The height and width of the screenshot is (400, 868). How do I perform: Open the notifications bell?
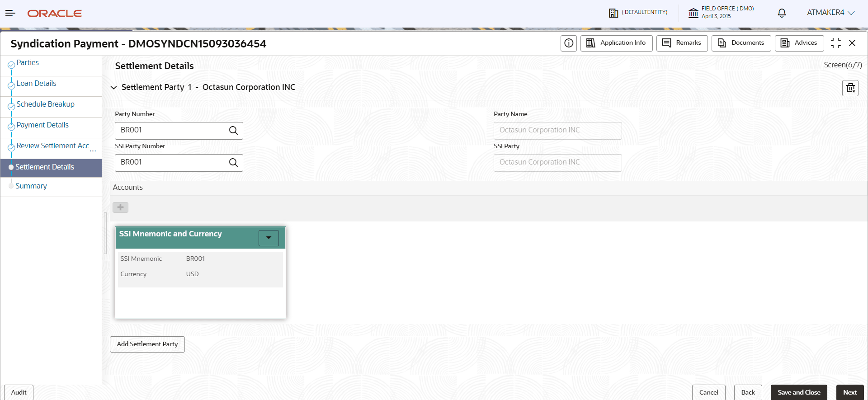782,13
